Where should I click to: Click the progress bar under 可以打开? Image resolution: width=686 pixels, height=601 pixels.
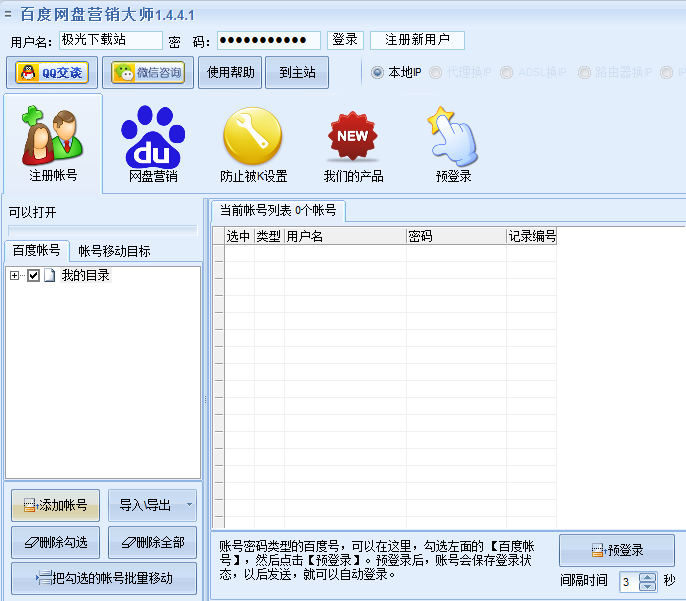click(x=103, y=231)
